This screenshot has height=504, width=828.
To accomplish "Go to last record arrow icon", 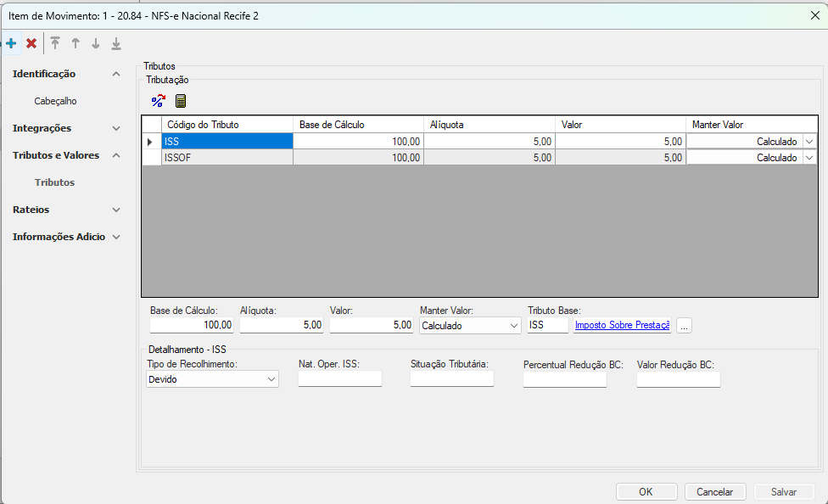I will [116, 43].
